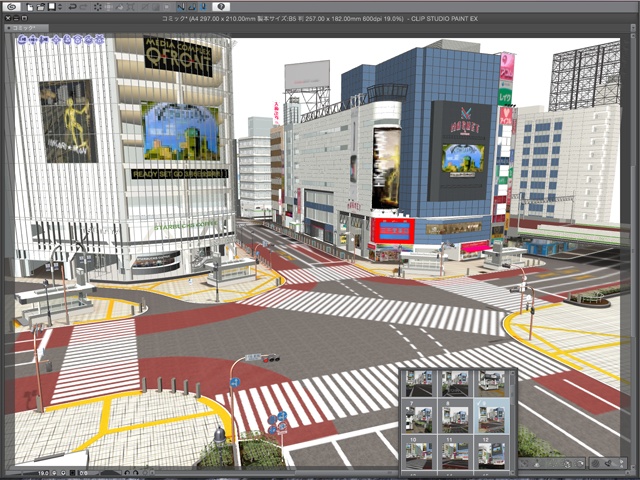Viewport: 640px width, 480px height.
Task: Open the dropdown arrows beside Save icon
Action: pyautogui.click(x=60, y=7)
